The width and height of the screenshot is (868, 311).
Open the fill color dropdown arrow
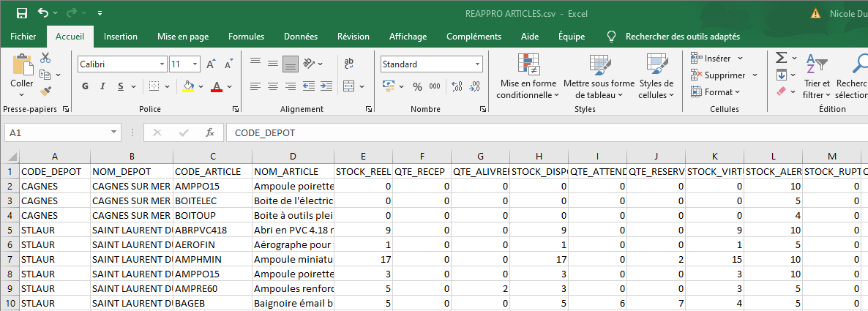[201, 87]
